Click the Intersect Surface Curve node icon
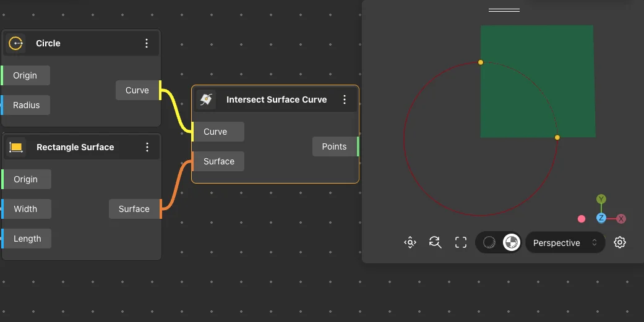 pyautogui.click(x=206, y=100)
